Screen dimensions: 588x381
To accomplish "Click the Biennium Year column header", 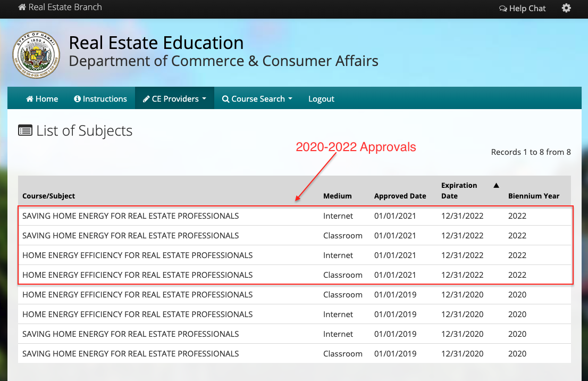I will click(534, 195).
